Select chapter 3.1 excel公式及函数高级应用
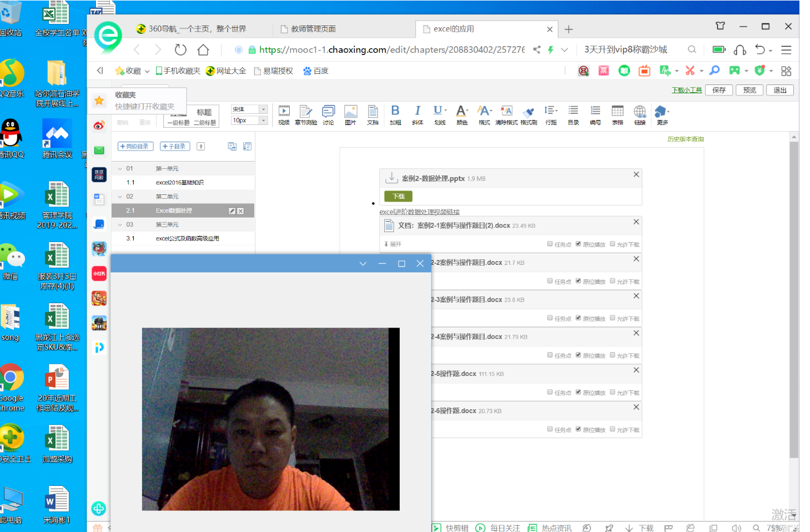 coord(187,239)
